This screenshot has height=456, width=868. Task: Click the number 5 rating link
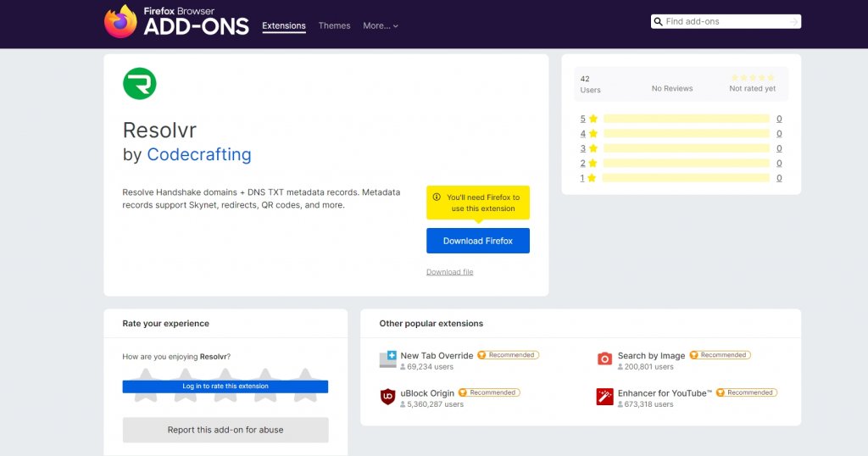tap(582, 119)
